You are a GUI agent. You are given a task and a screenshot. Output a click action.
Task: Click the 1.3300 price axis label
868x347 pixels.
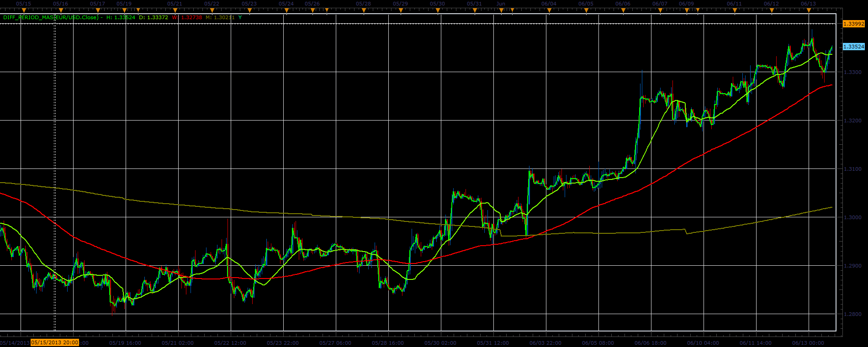tap(853, 72)
